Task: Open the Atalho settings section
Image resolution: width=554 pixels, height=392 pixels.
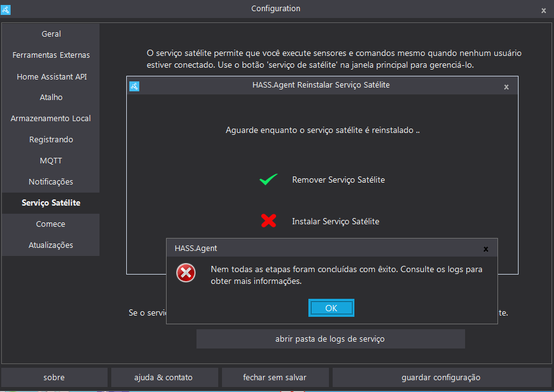Action: [x=50, y=97]
